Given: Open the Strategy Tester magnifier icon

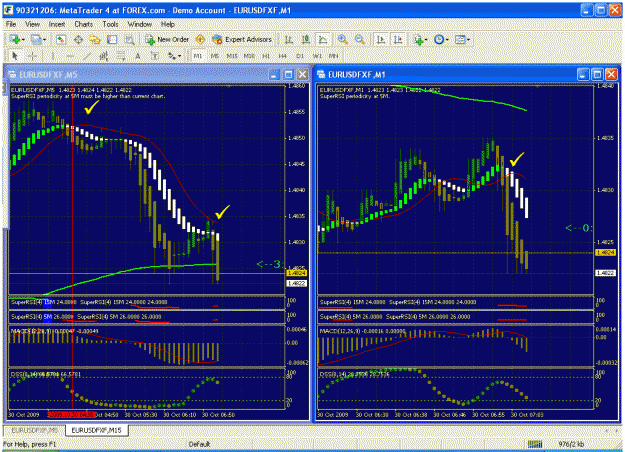Looking at the screenshot, I should (130, 39).
